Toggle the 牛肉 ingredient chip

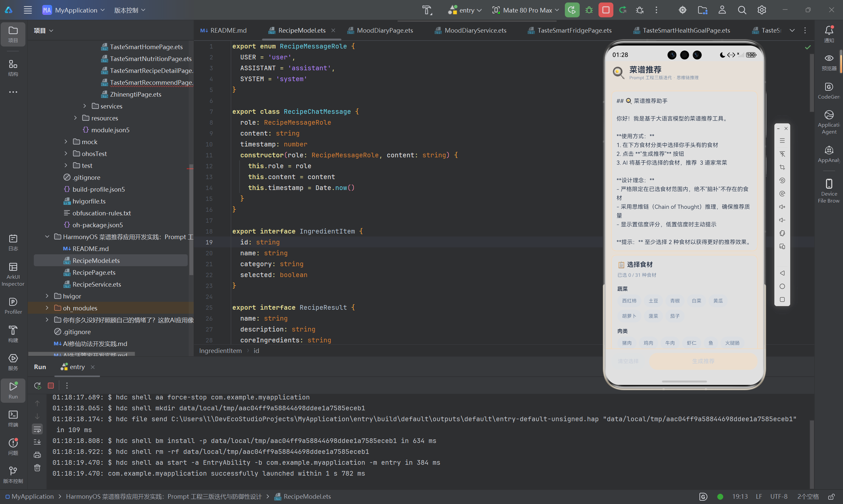(670, 343)
